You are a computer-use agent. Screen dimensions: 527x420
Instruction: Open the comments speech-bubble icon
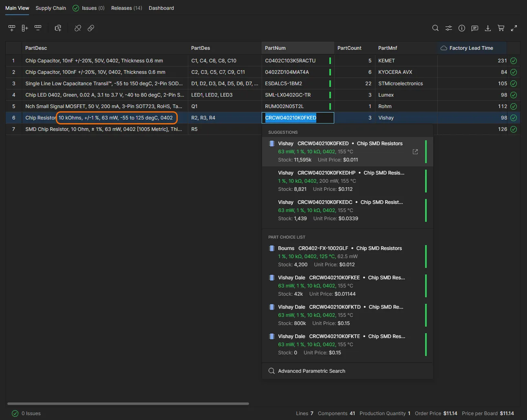pyautogui.click(x=474, y=28)
